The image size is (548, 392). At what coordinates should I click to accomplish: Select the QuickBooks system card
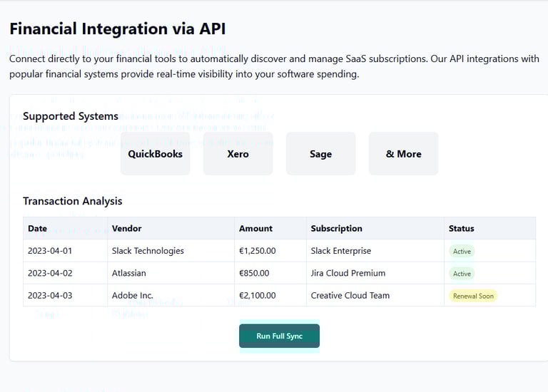(155, 153)
